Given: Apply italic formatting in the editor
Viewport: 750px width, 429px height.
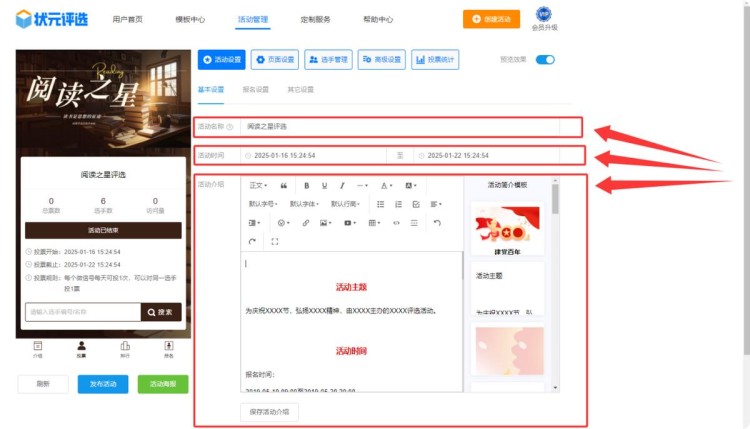Looking at the screenshot, I should [342, 185].
